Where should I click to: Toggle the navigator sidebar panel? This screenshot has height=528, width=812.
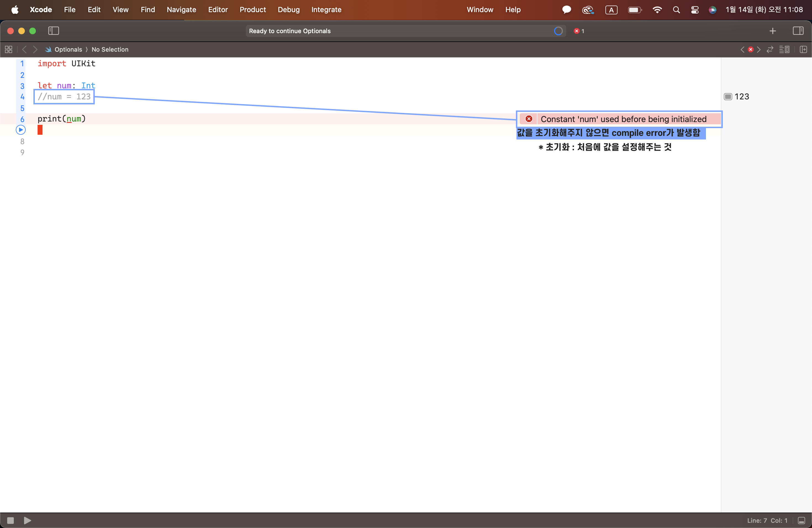click(54, 31)
